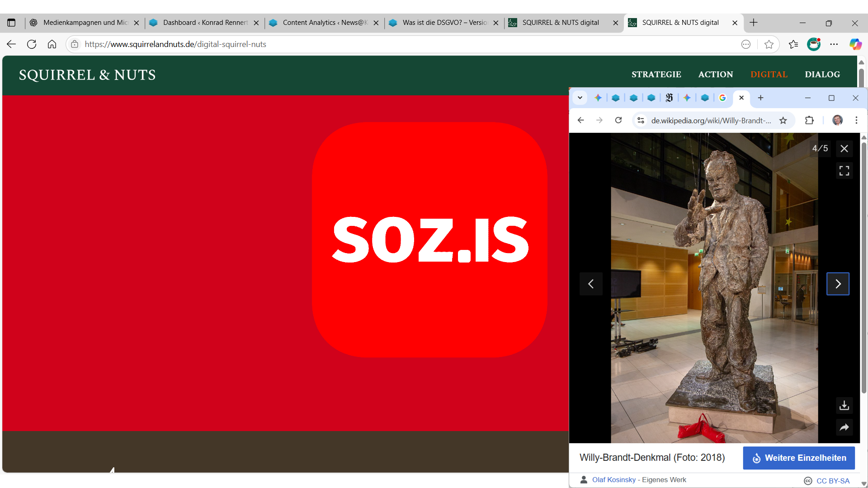Image resolution: width=868 pixels, height=488 pixels.
Task: Open the Copilot icon in Edge toolbar
Action: coord(855,44)
